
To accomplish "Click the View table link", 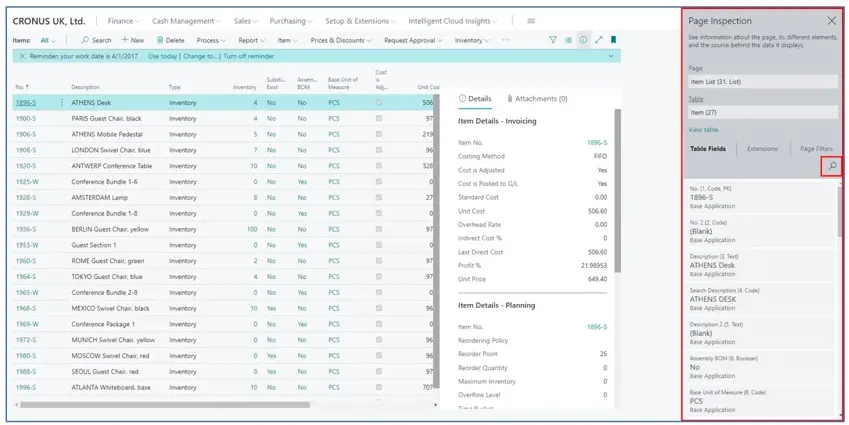I will coord(703,130).
